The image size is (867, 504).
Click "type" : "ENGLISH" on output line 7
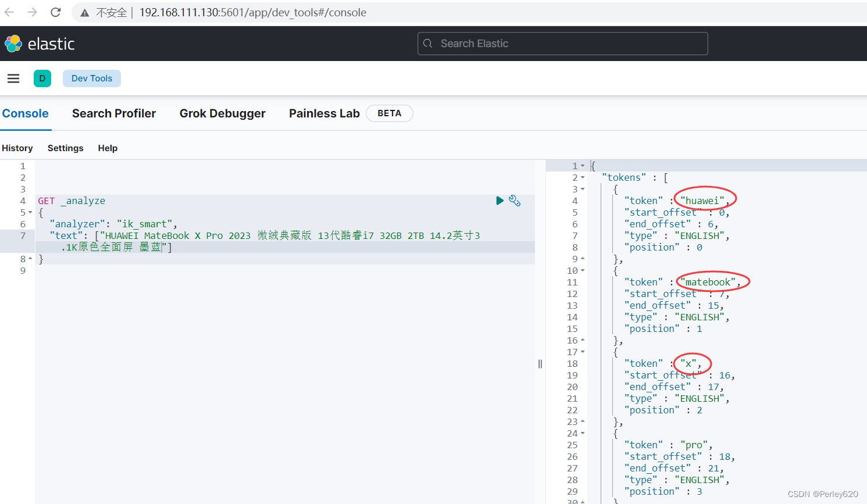(x=677, y=235)
